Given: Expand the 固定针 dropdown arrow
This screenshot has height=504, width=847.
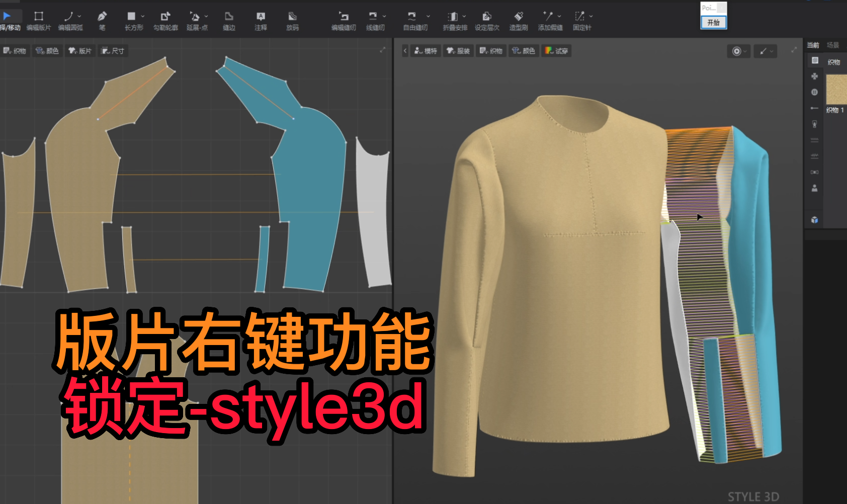Looking at the screenshot, I should 591,17.
